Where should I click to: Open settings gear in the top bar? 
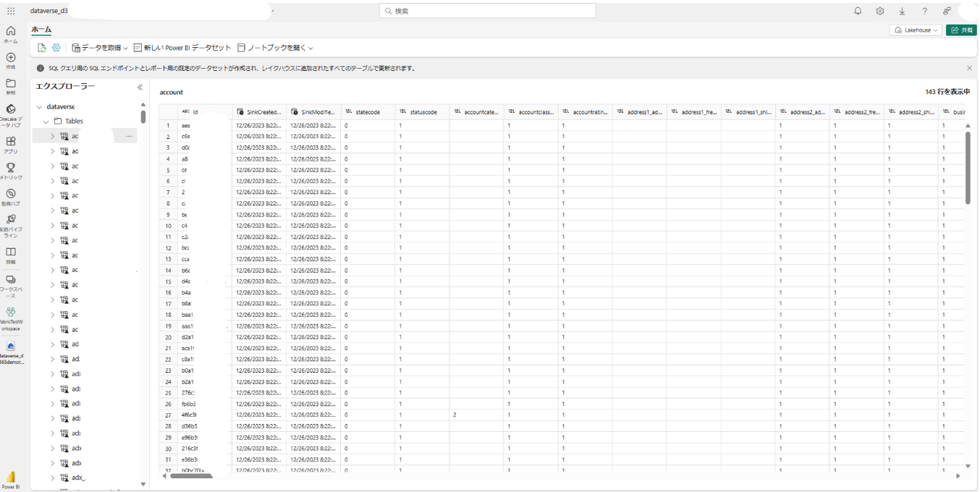(x=880, y=11)
